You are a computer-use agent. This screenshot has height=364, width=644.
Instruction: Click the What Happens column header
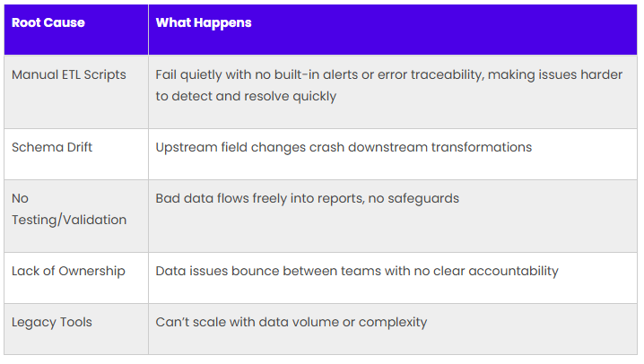click(393, 30)
